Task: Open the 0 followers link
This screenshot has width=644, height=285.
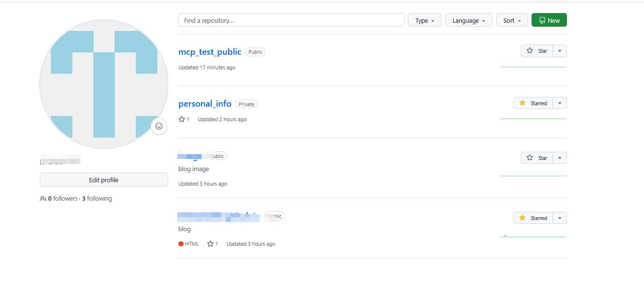Action: coord(59,199)
